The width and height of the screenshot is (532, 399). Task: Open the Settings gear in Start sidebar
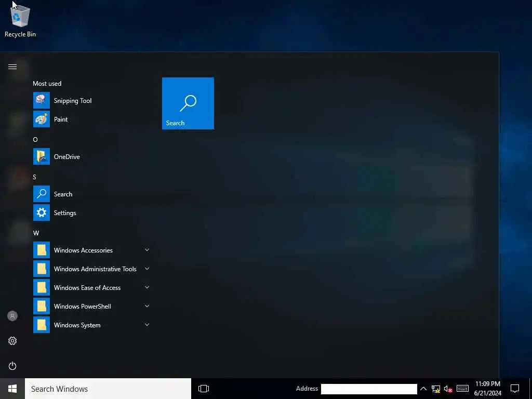point(12,341)
